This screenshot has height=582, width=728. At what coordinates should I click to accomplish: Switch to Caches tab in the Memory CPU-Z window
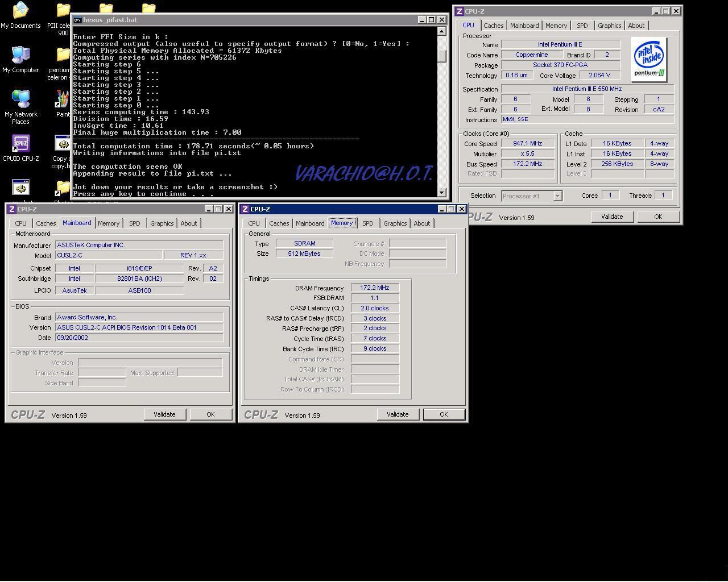279,223
